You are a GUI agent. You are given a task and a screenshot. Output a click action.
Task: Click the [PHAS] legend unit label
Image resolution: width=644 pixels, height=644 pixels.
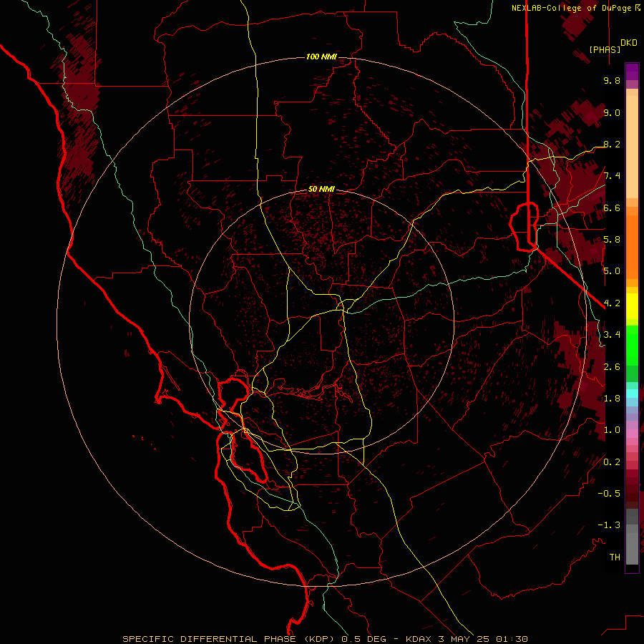click(605, 49)
